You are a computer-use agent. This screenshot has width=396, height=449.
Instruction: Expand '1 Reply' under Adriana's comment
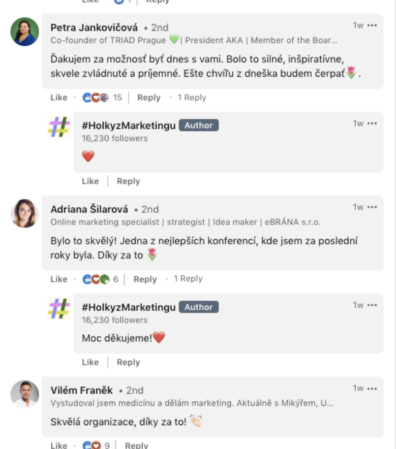pyautogui.click(x=188, y=279)
